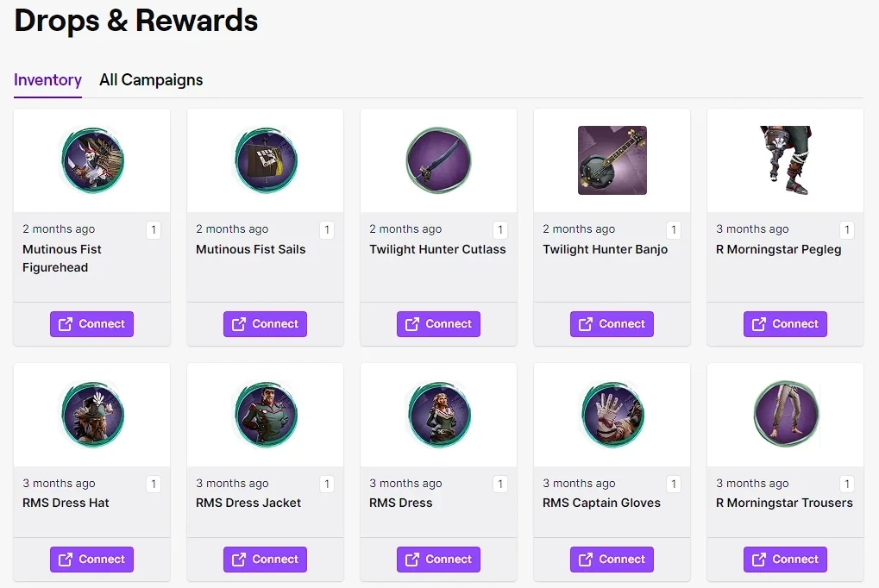The width and height of the screenshot is (879, 588).
Task: Connect the RMS Dress reward
Action: (x=438, y=559)
